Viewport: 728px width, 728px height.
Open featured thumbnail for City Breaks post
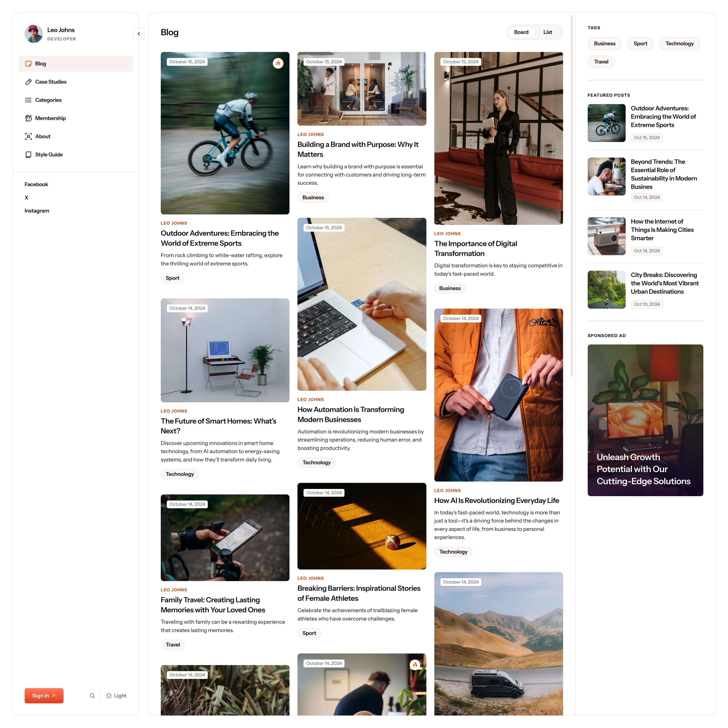click(x=606, y=289)
